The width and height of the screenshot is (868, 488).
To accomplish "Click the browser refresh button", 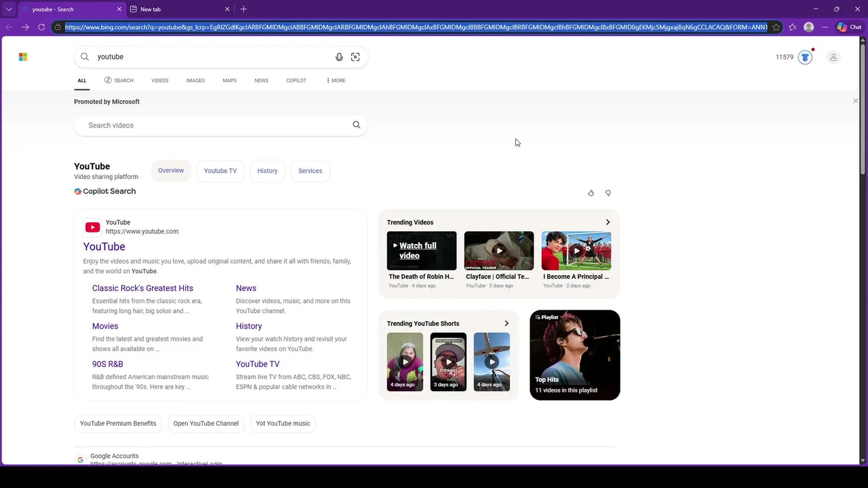I will point(41,27).
